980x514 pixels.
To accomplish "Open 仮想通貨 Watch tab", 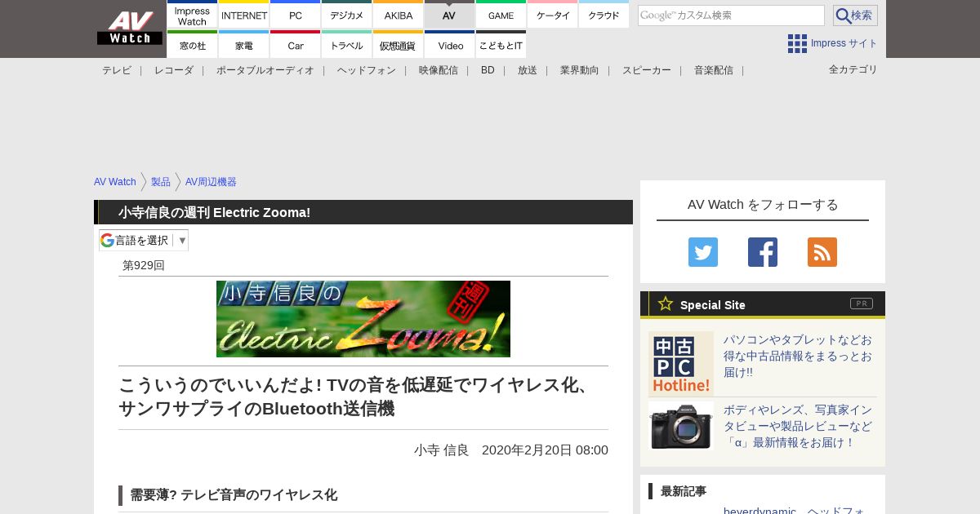I will click(x=399, y=45).
